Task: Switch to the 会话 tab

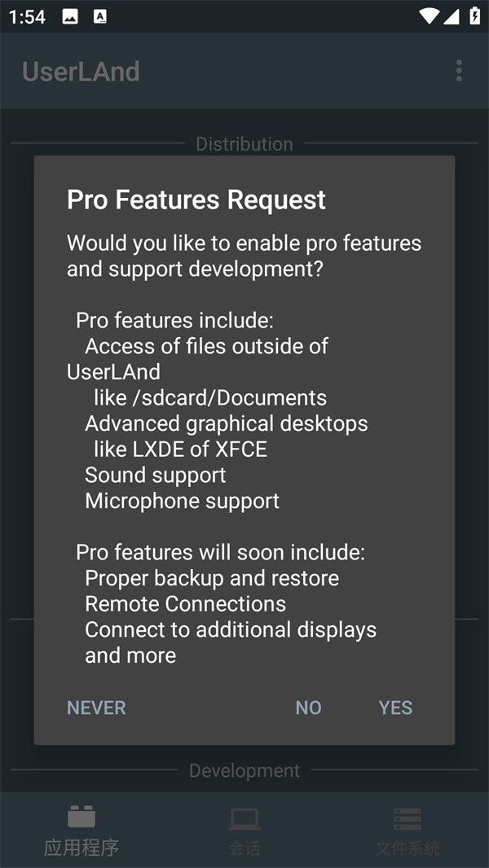Action: (244, 831)
